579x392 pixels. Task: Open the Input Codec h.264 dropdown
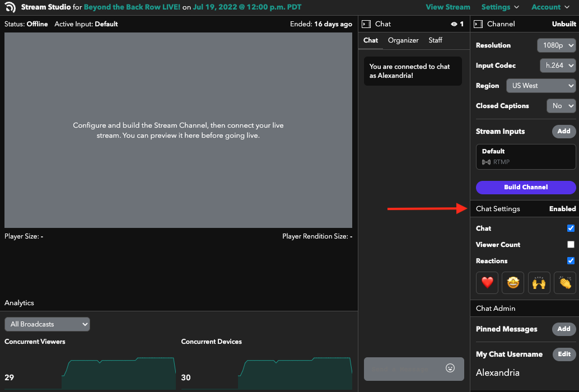click(x=558, y=66)
